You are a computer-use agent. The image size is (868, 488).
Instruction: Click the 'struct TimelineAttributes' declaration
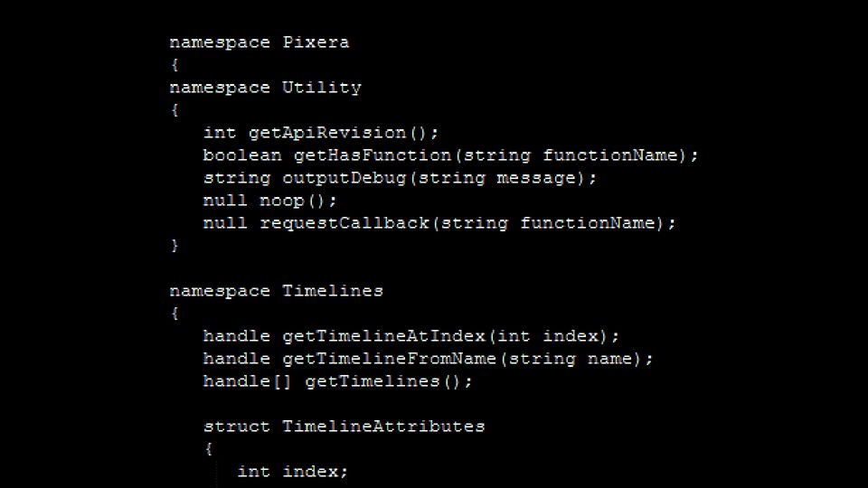[344, 427]
